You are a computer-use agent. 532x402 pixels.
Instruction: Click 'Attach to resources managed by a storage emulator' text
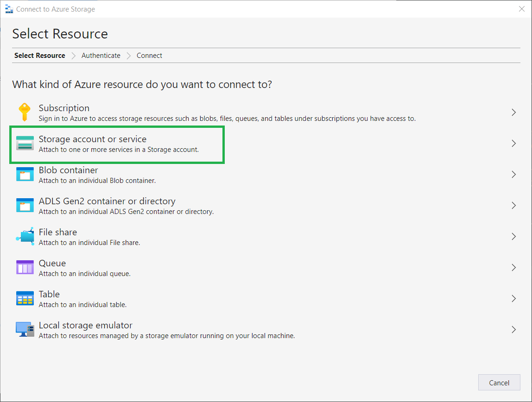pos(166,336)
